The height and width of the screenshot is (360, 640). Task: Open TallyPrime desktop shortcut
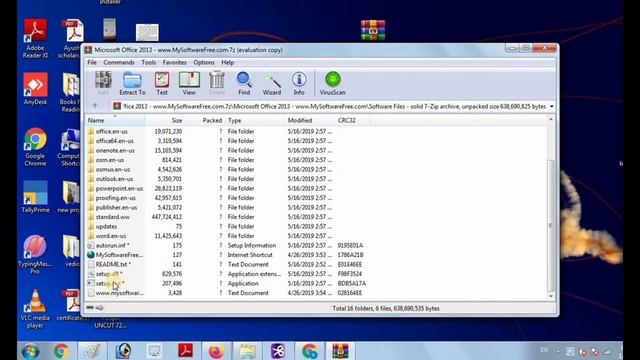pyautogui.click(x=36, y=197)
